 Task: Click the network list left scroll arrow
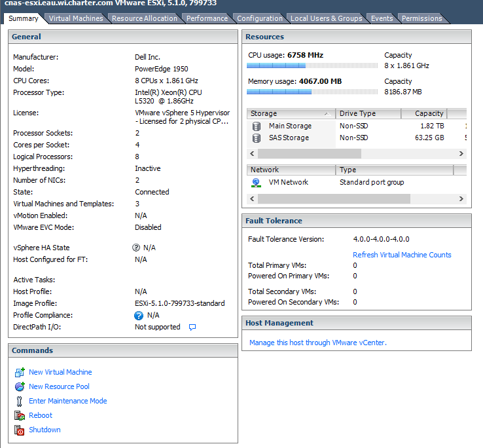[252, 199]
